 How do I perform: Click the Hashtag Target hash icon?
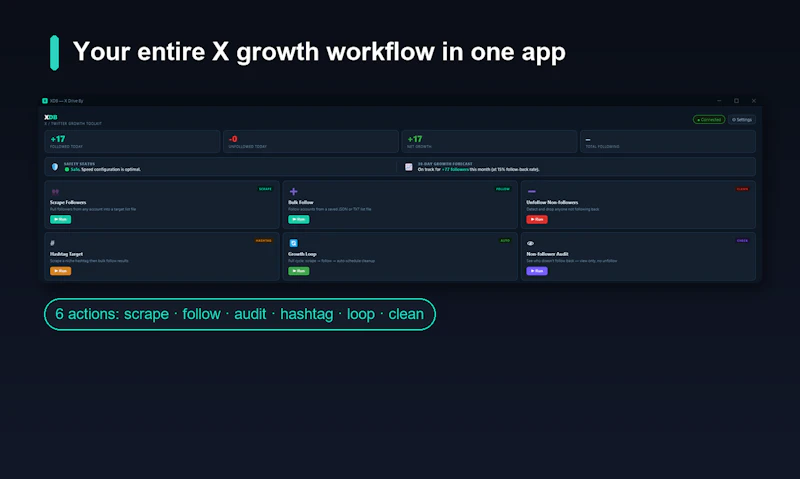pyautogui.click(x=53, y=243)
